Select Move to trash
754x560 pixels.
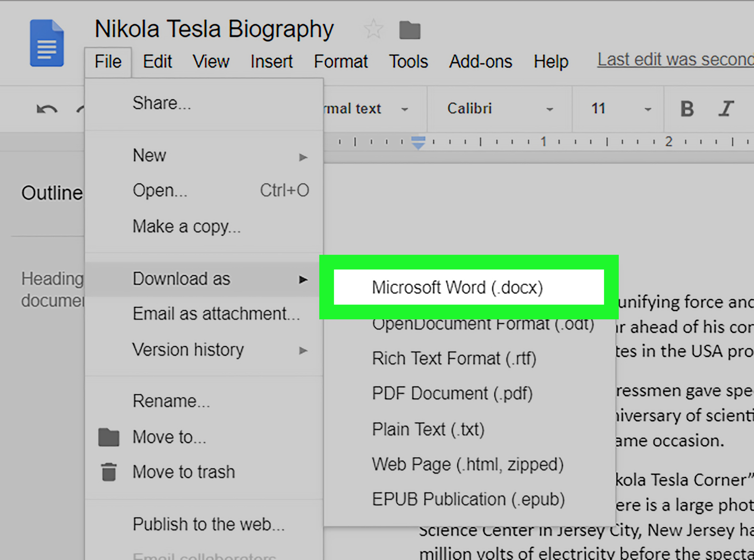[x=204, y=472]
